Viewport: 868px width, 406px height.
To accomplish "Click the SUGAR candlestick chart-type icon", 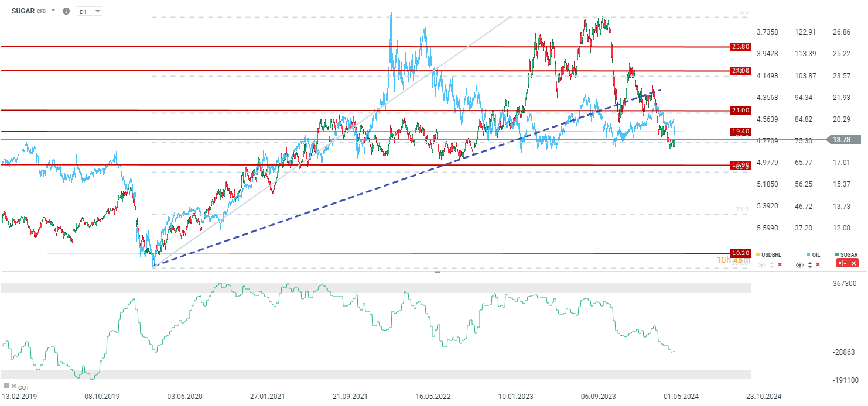I will pos(843,263).
